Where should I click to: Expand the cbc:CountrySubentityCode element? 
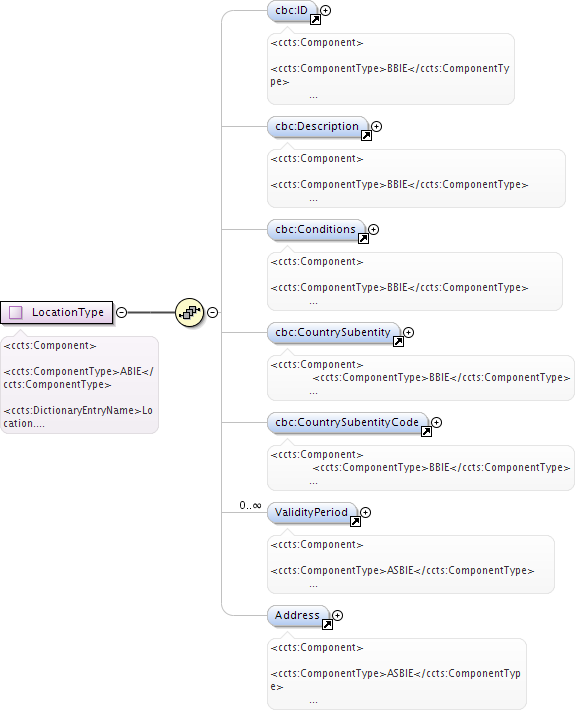tap(436, 422)
